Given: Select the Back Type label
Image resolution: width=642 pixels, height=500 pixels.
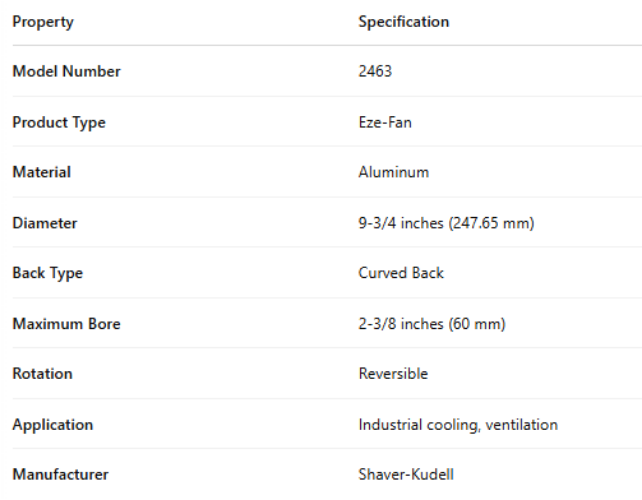Looking at the screenshot, I should [47, 273].
